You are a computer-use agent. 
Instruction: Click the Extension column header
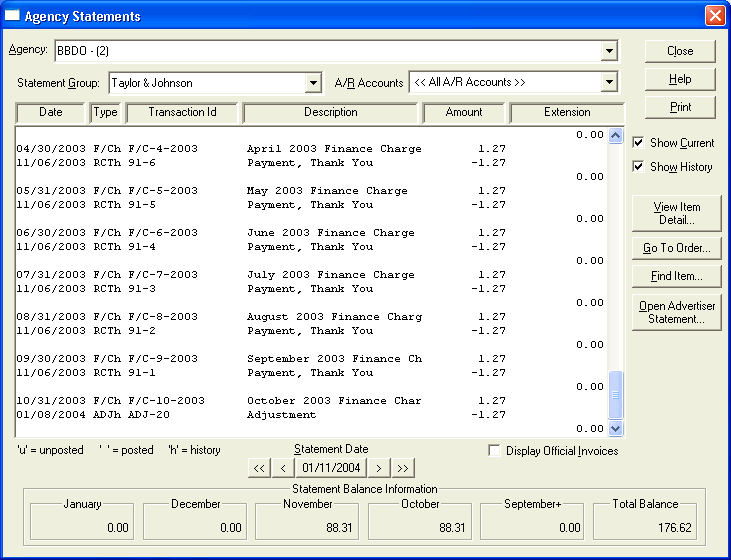click(x=567, y=112)
